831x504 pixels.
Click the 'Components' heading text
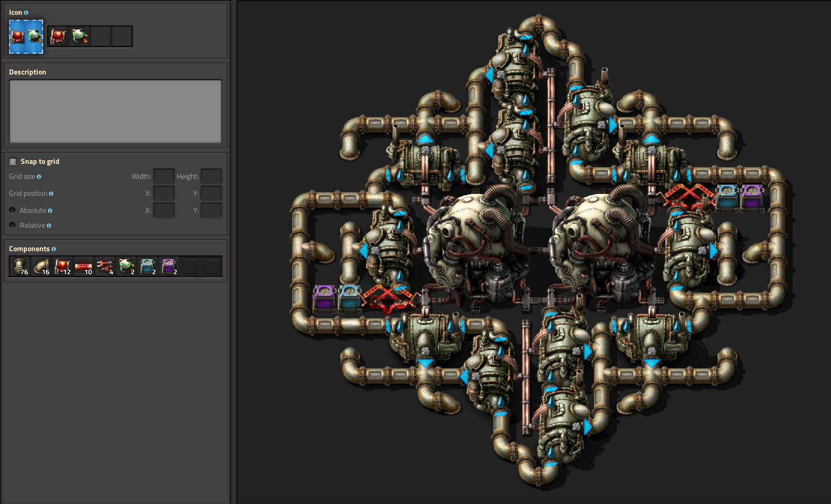tap(29, 249)
